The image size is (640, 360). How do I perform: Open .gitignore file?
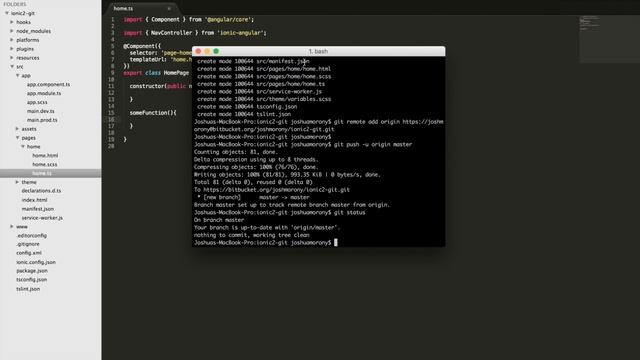pos(28,244)
